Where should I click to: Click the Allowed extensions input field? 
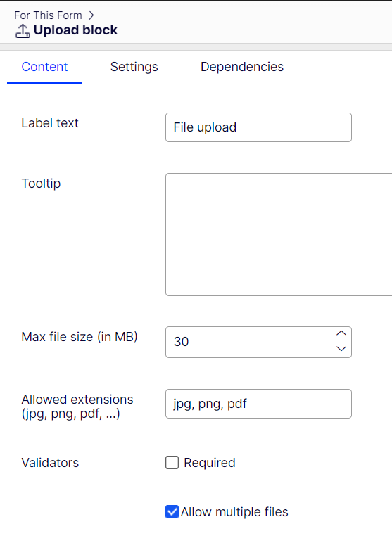pos(258,404)
